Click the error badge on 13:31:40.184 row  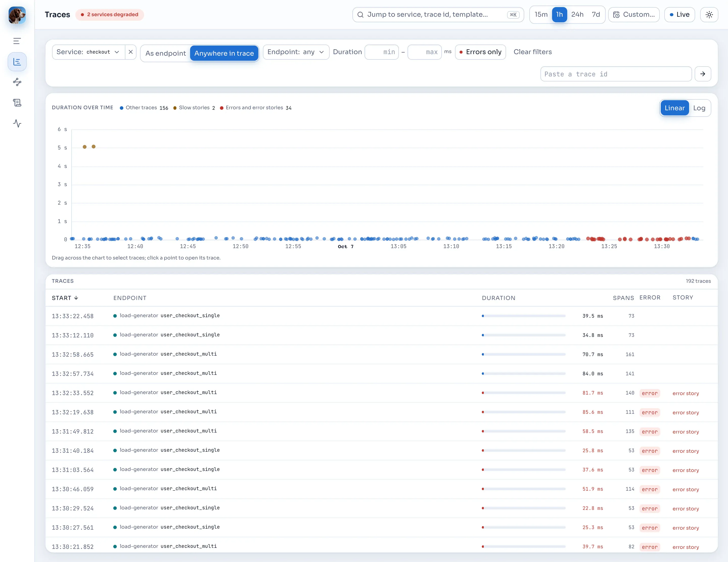click(649, 451)
